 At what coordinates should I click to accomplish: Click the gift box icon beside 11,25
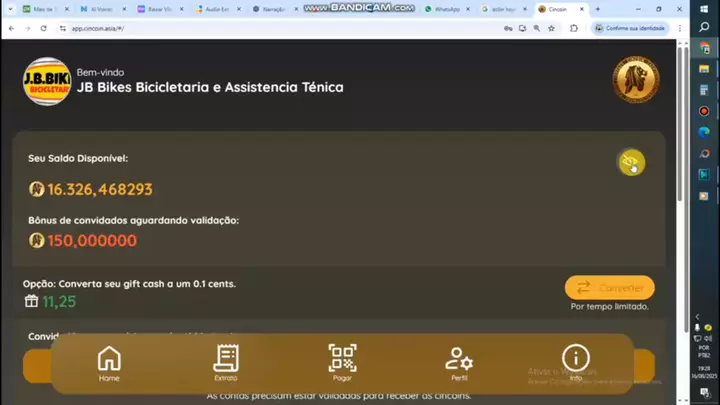[31, 301]
